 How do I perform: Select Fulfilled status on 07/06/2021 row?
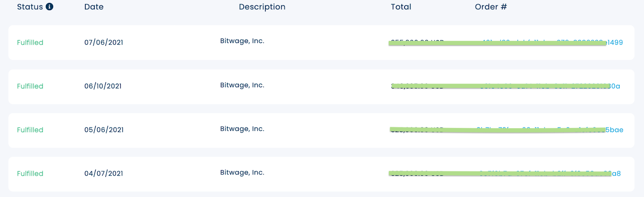click(x=30, y=43)
